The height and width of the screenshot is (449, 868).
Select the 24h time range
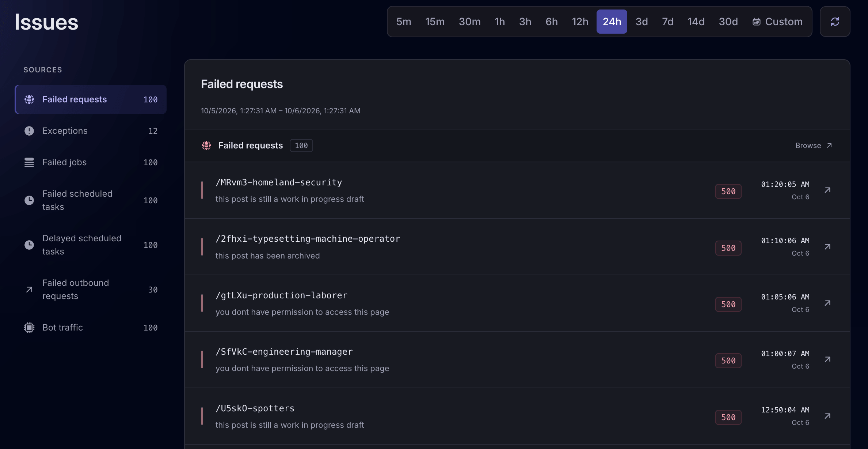612,22
